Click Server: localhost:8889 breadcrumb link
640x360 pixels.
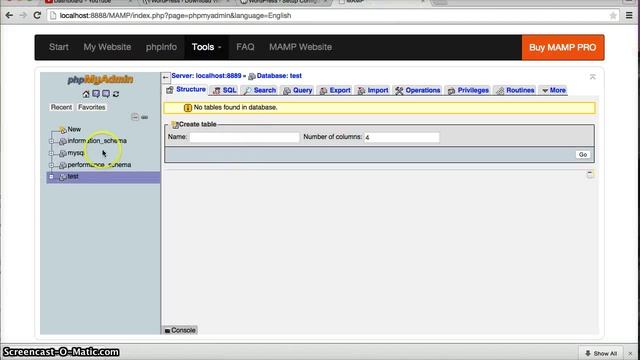click(x=206, y=76)
